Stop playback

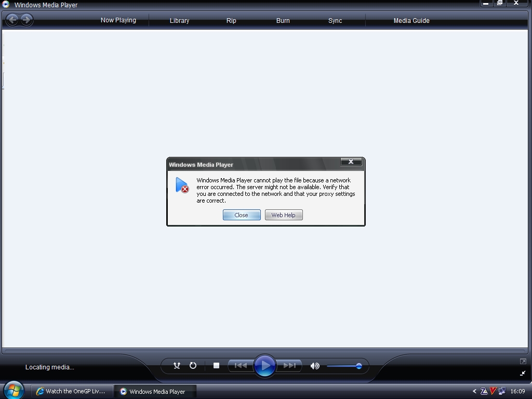216,366
